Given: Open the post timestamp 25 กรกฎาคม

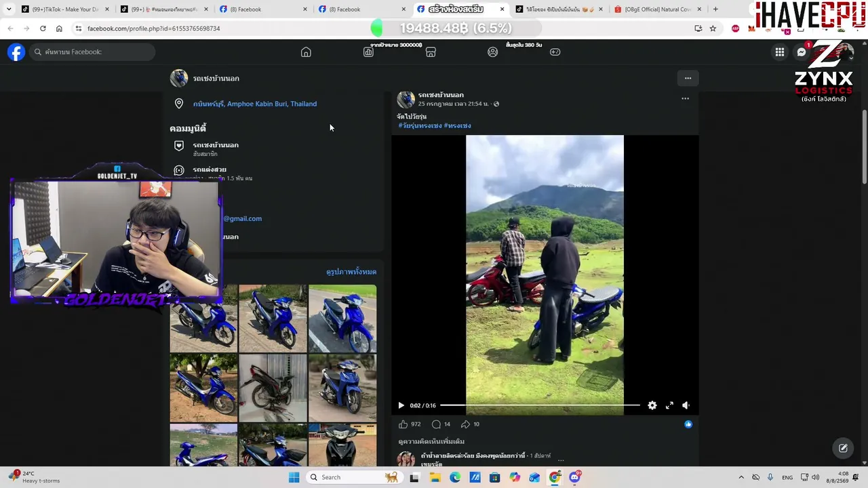Looking at the screenshot, I should [x=453, y=104].
